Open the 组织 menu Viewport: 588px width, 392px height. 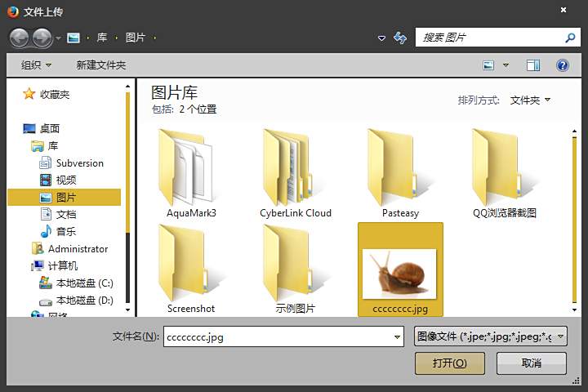tap(37, 65)
